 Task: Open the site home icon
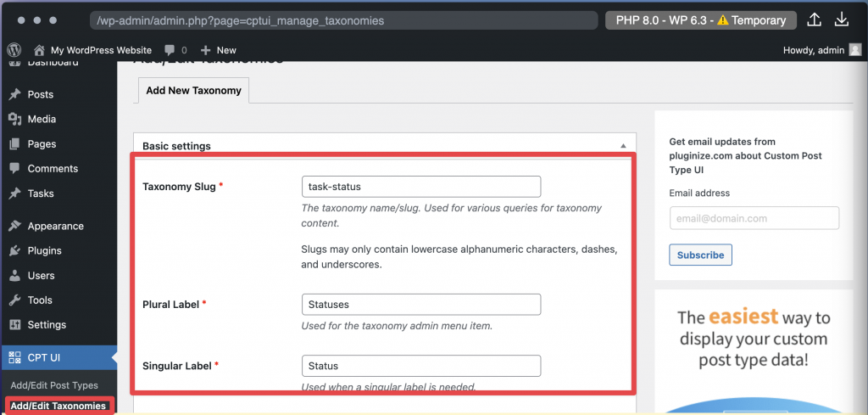coord(39,50)
